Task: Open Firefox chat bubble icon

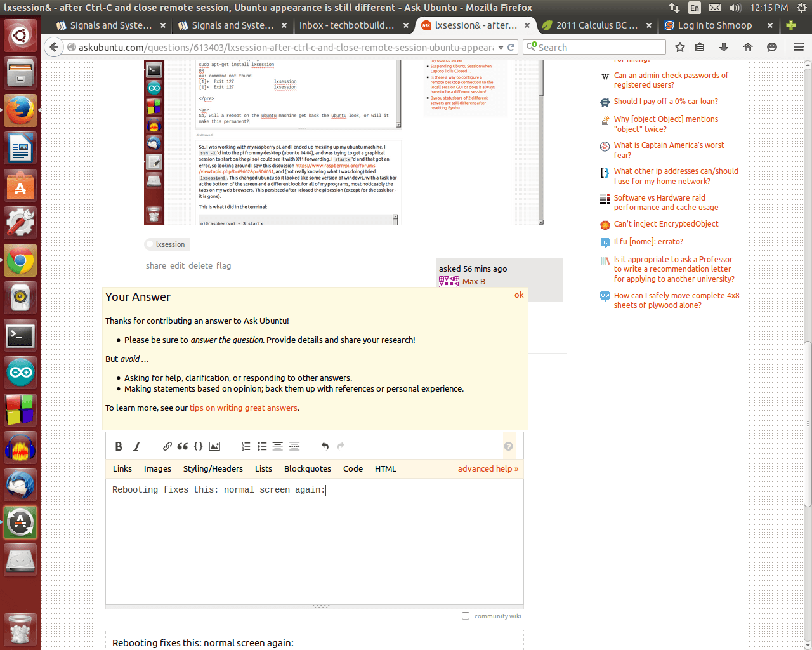Action: (x=772, y=47)
